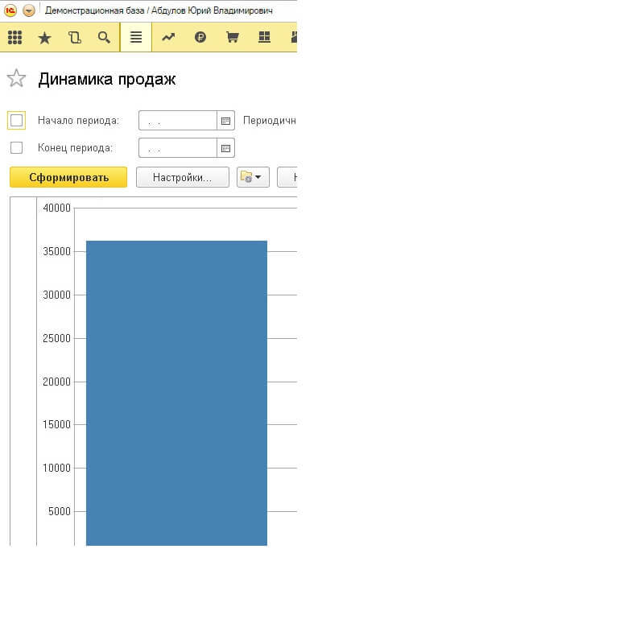Viewport: 644px width, 644px height.
Task: Open Favorites star in the toolbar
Action: point(44,38)
